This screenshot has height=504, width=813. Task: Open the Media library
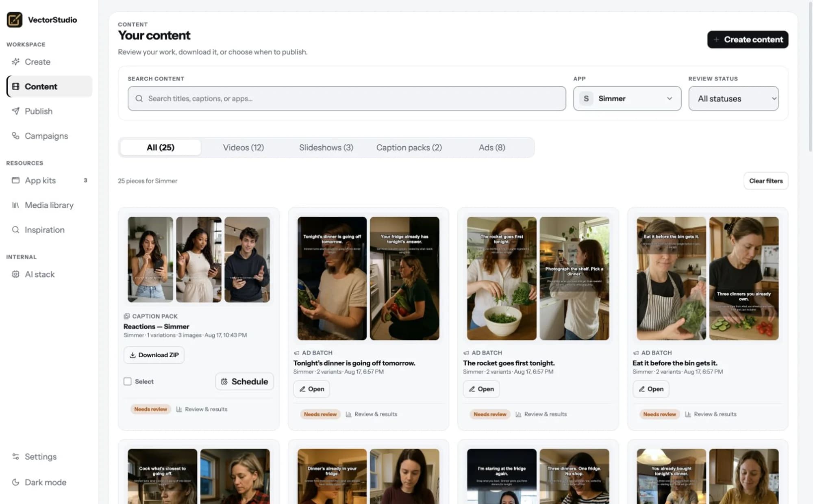49,205
